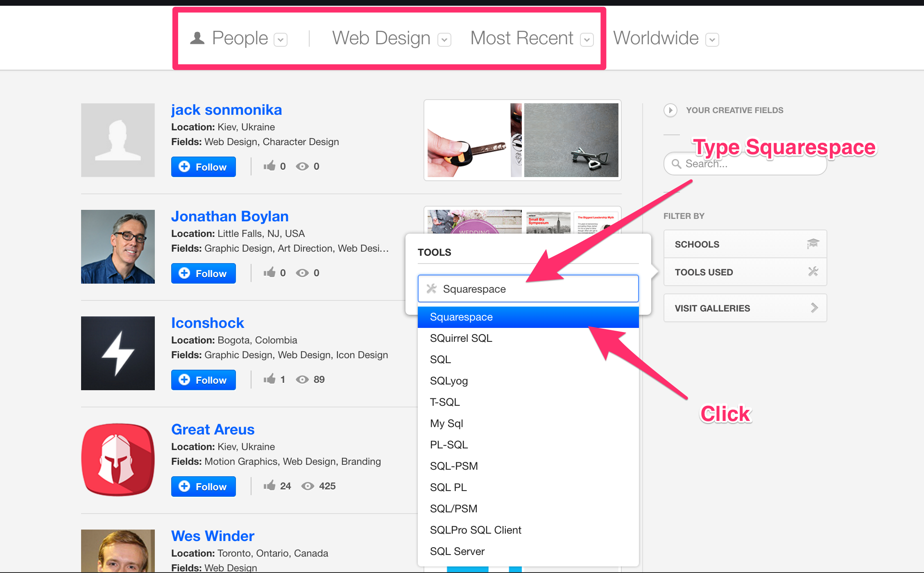Follow Great Areus
924x573 pixels.
[x=204, y=487]
